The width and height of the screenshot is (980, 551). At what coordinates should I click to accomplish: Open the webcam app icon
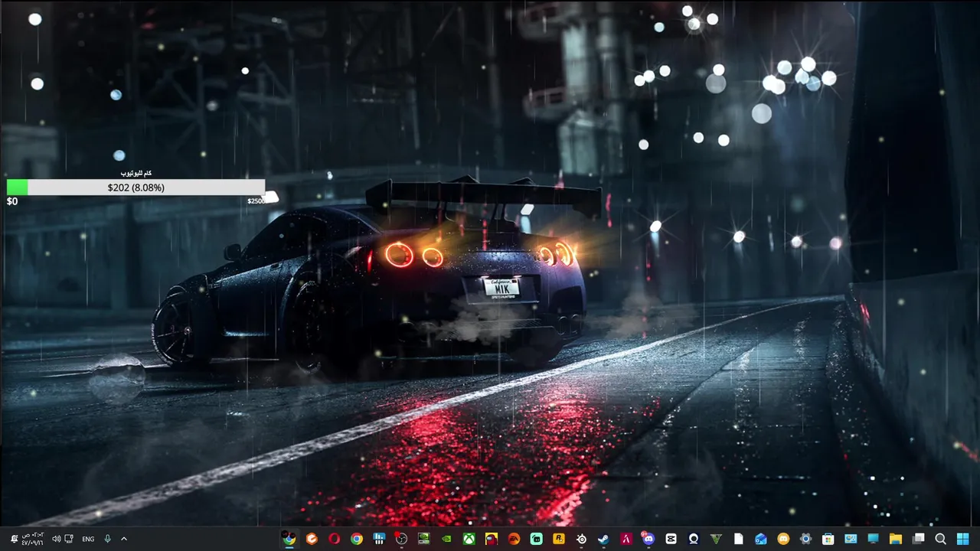coord(694,539)
